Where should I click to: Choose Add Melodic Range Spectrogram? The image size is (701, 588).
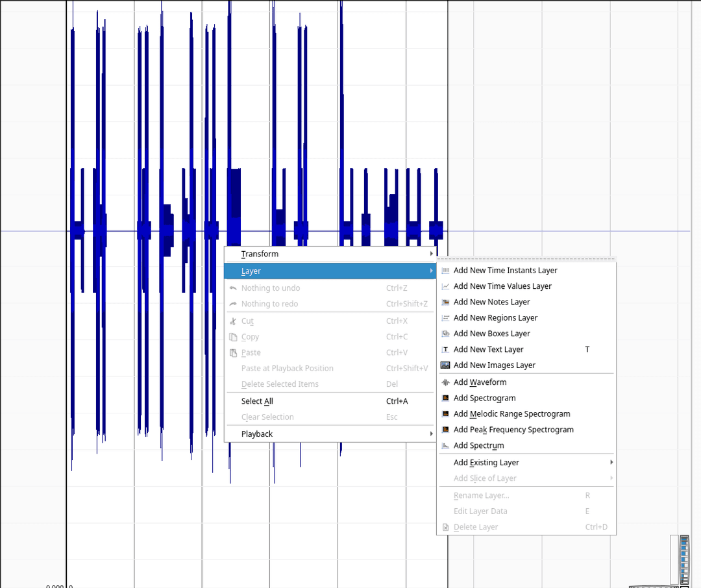point(526,414)
